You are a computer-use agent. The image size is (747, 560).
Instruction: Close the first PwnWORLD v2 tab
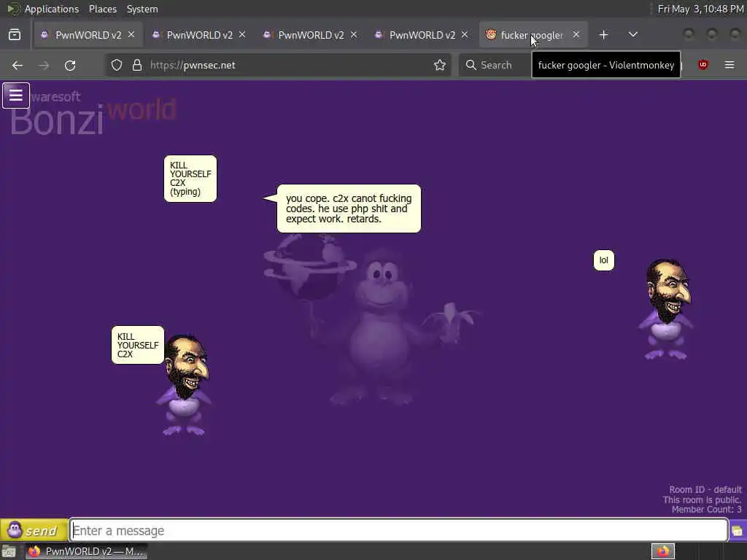pyautogui.click(x=131, y=35)
